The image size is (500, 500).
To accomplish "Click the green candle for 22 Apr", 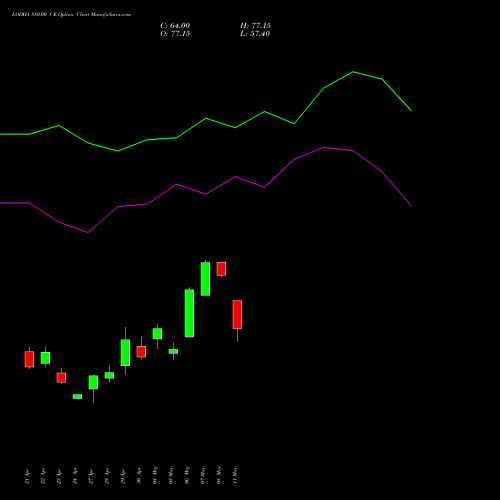I will pyautogui.click(x=45, y=358).
